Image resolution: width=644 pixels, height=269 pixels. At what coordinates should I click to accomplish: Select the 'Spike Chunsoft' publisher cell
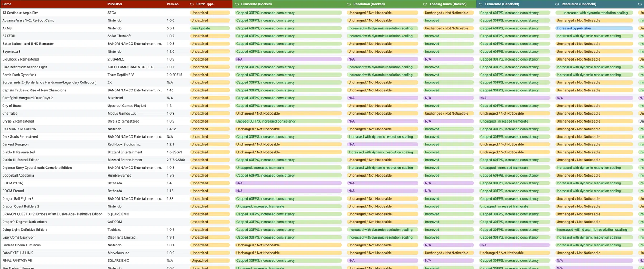(119, 36)
